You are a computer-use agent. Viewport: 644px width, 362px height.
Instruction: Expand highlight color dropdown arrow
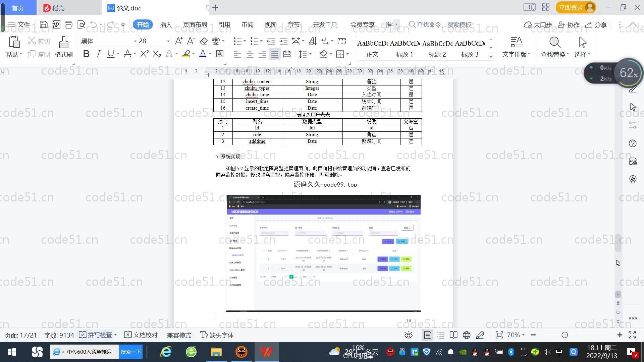193,54
